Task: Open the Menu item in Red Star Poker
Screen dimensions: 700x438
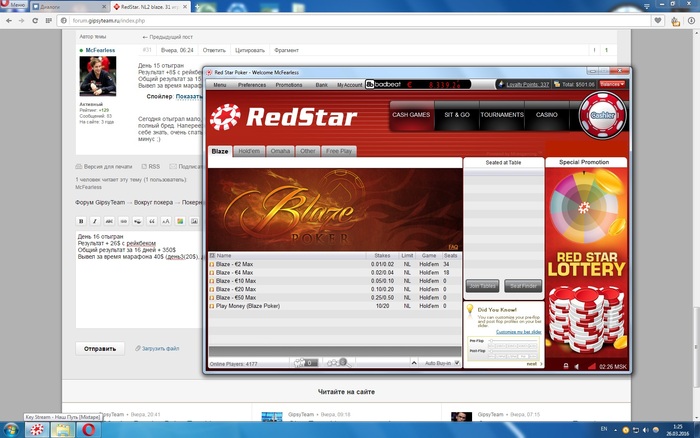Action: pos(220,85)
